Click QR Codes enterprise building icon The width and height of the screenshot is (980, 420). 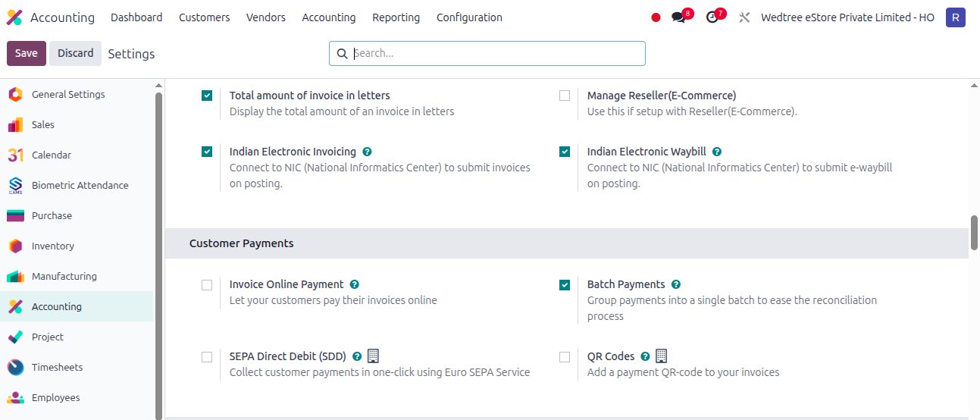(x=662, y=356)
